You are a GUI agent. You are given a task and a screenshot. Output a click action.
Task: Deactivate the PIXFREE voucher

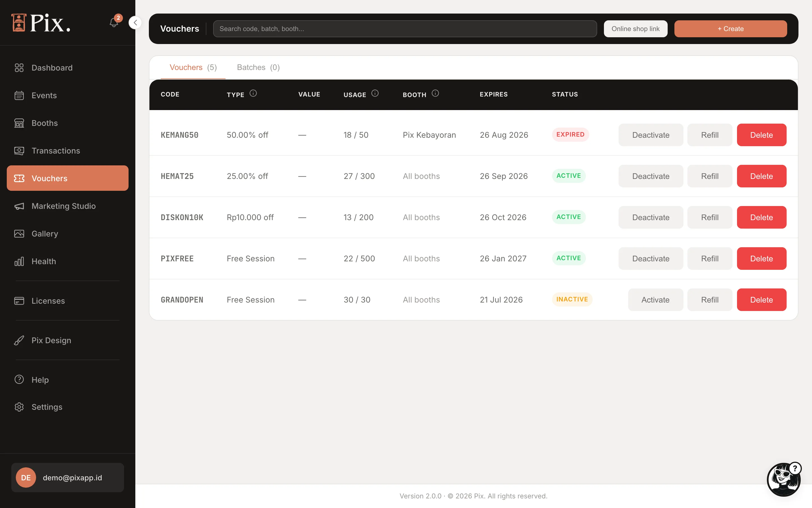pyautogui.click(x=651, y=258)
